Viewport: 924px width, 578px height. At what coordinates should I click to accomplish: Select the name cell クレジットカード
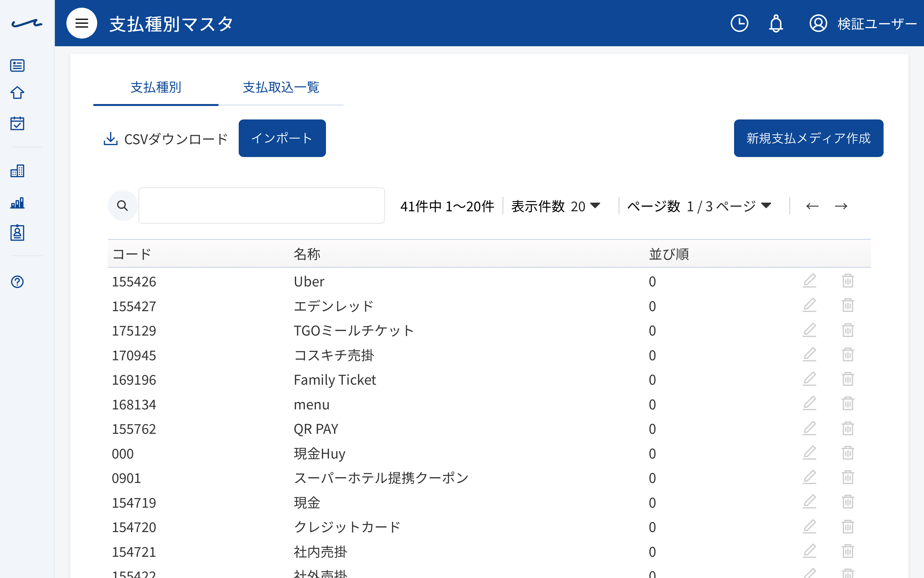click(347, 527)
